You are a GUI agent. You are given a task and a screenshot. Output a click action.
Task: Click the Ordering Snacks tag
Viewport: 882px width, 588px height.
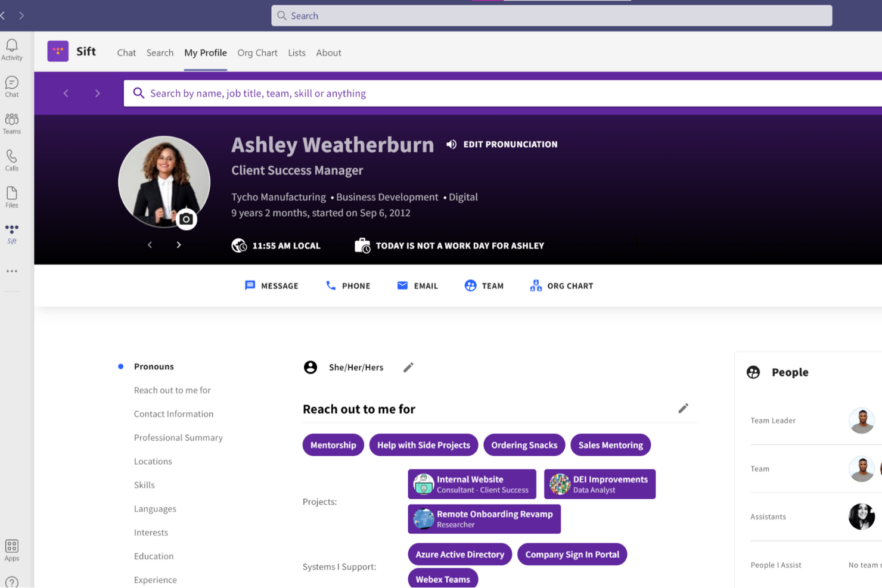pyautogui.click(x=524, y=445)
